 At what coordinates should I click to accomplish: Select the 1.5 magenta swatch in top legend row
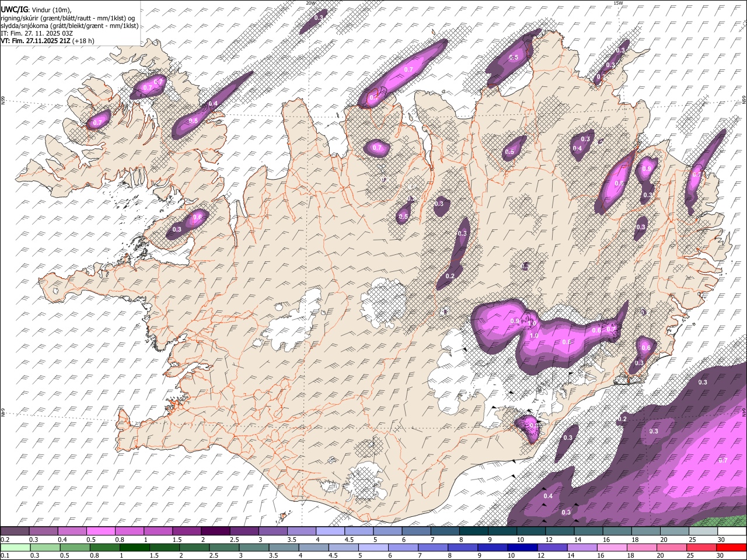pos(186,531)
